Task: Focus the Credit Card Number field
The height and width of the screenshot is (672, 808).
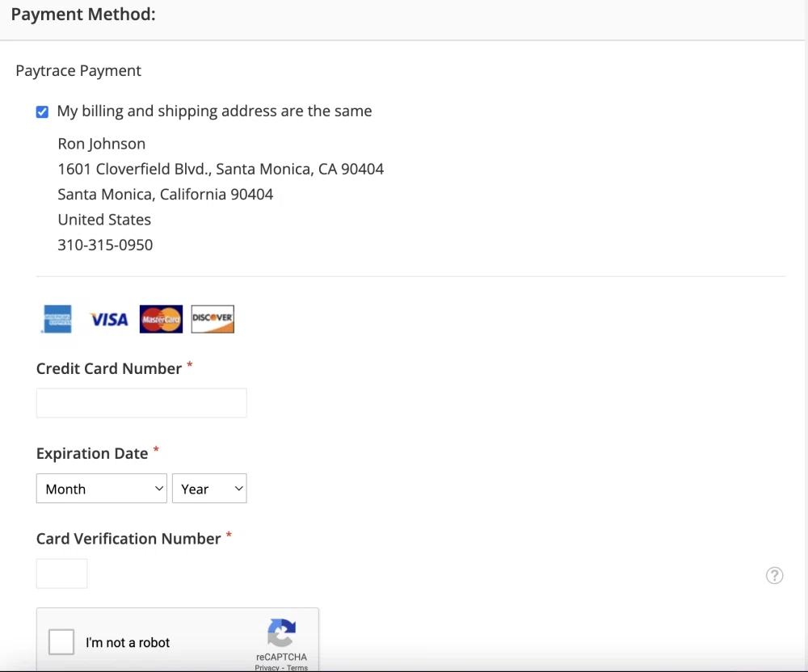Action: [141, 403]
